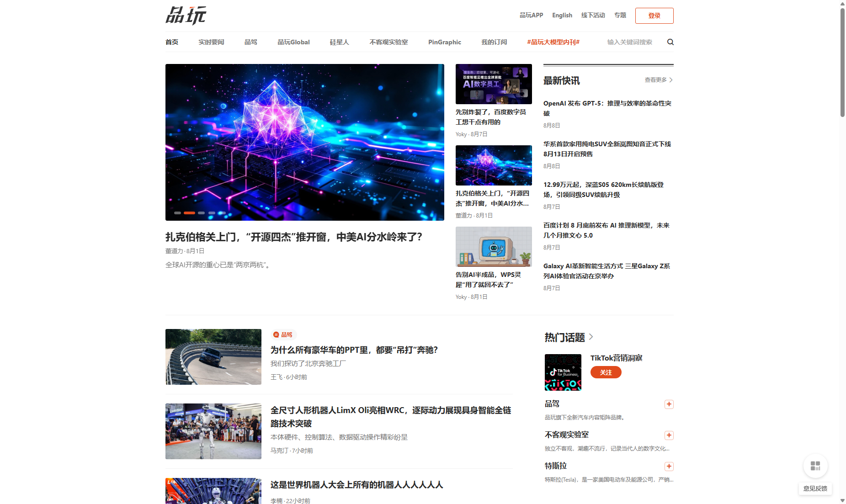Click author 马克汀 byline
Viewport: 846px width, 504px height.
(280, 451)
